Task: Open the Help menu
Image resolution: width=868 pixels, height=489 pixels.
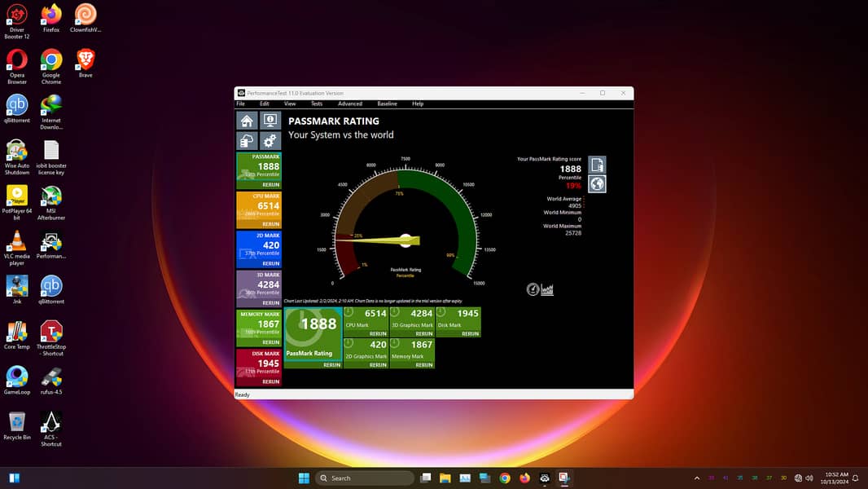Action: click(x=418, y=104)
